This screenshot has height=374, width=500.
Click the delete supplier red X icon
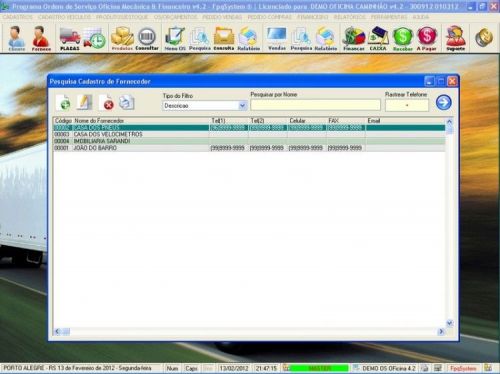click(107, 103)
